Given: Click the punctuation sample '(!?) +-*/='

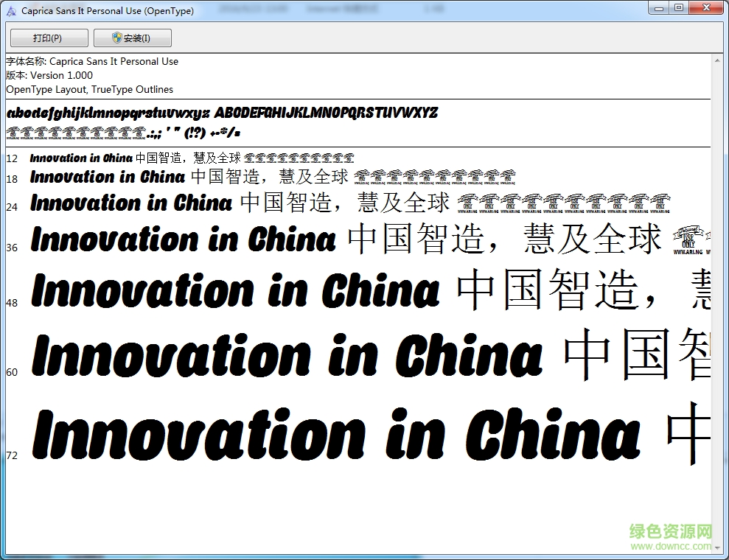Looking at the screenshot, I should 212,133.
